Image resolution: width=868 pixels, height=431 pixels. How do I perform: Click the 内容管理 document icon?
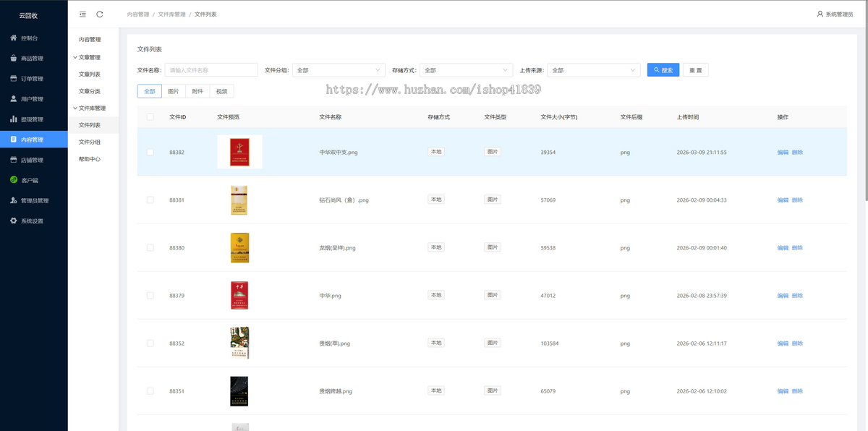coord(14,139)
